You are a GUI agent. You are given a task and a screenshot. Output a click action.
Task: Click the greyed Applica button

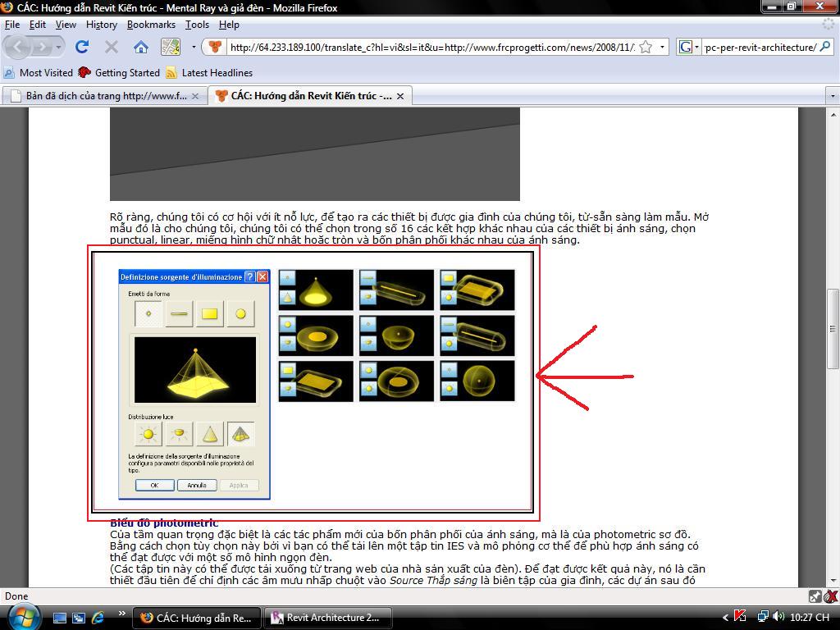click(x=239, y=486)
